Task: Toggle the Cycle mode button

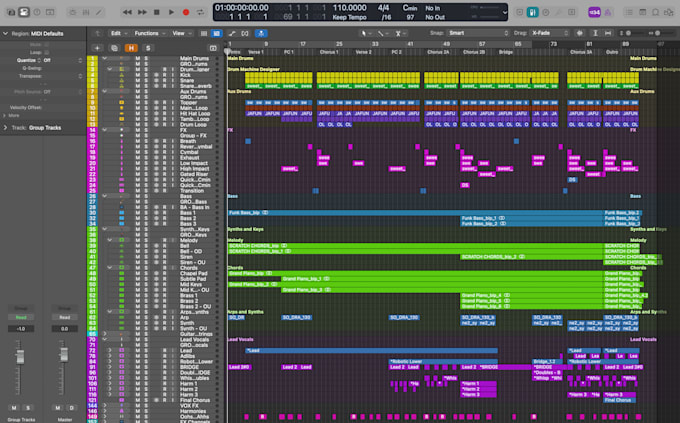Action: pyautogui.click(x=200, y=12)
